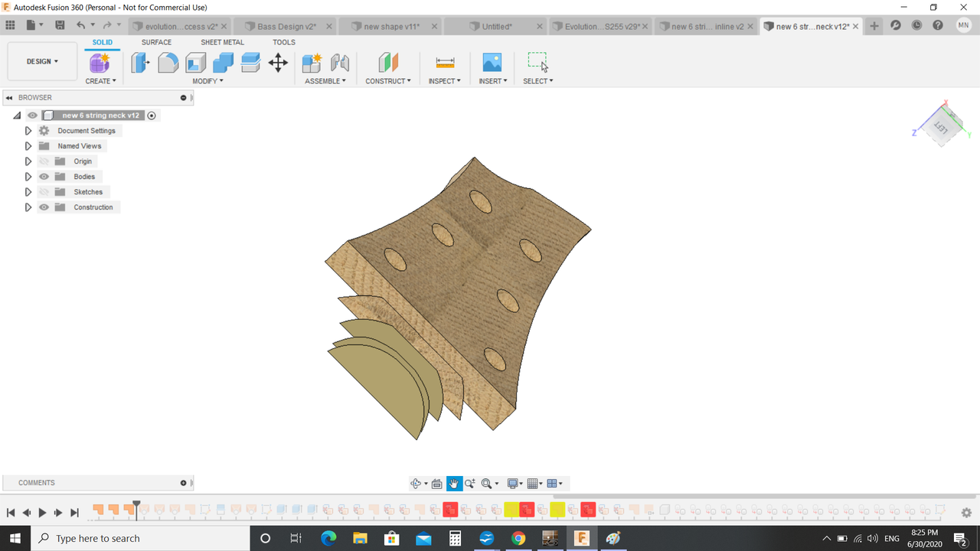The height and width of the screenshot is (551, 980).
Task: Open the Help question mark icon
Action: (938, 25)
